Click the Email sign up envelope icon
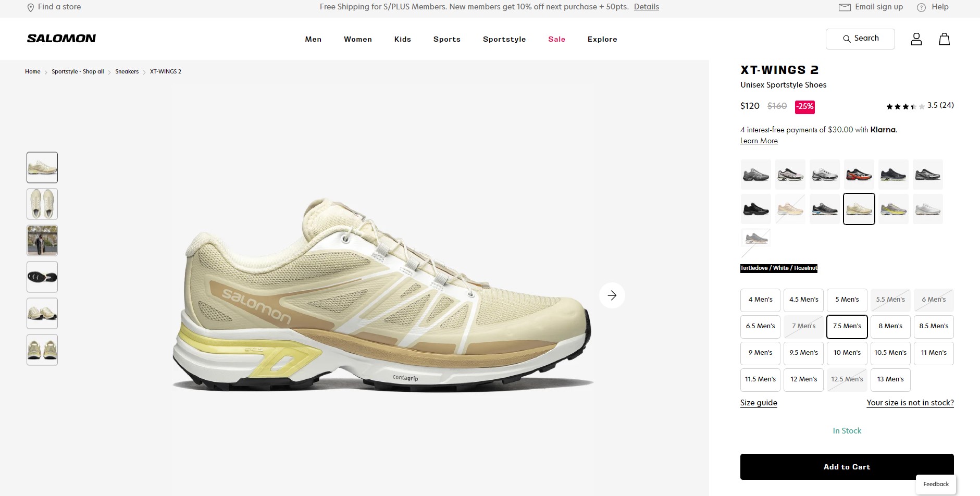Viewport: 980px width, 496px height. point(844,7)
